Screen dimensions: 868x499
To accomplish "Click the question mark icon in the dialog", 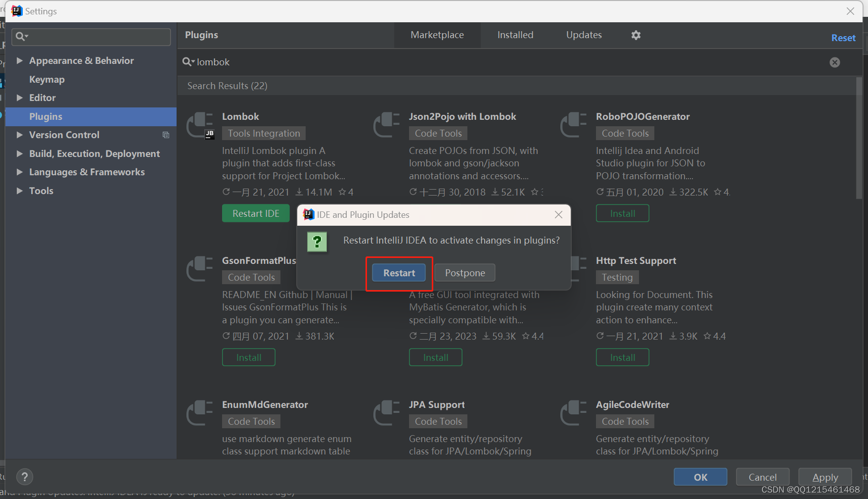I will [x=317, y=242].
